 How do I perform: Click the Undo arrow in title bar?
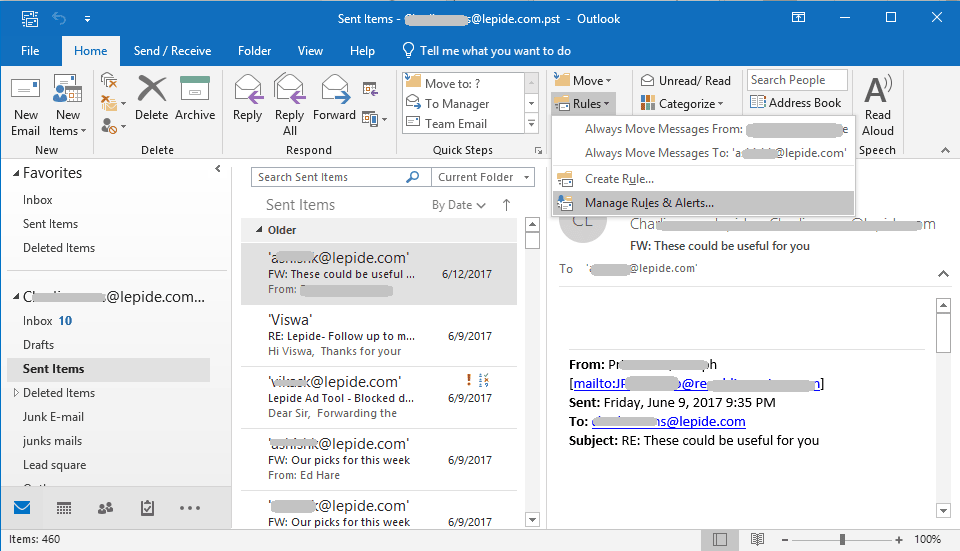pos(59,18)
